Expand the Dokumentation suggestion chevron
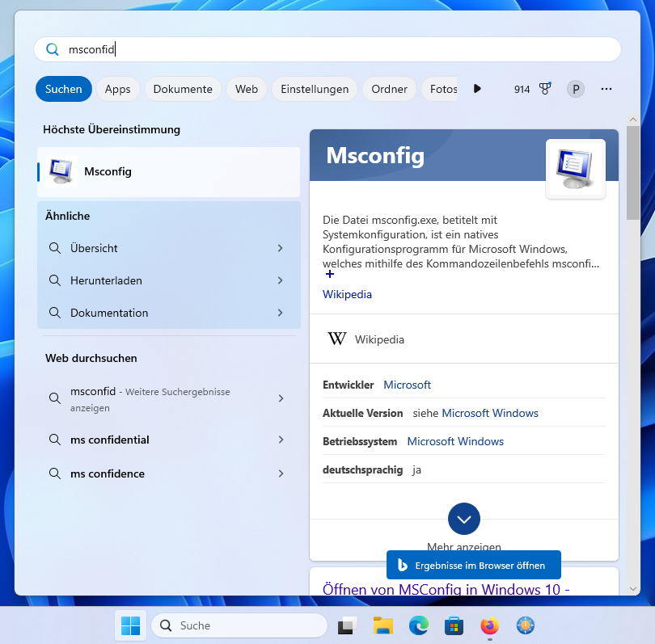655x644 pixels. point(281,312)
